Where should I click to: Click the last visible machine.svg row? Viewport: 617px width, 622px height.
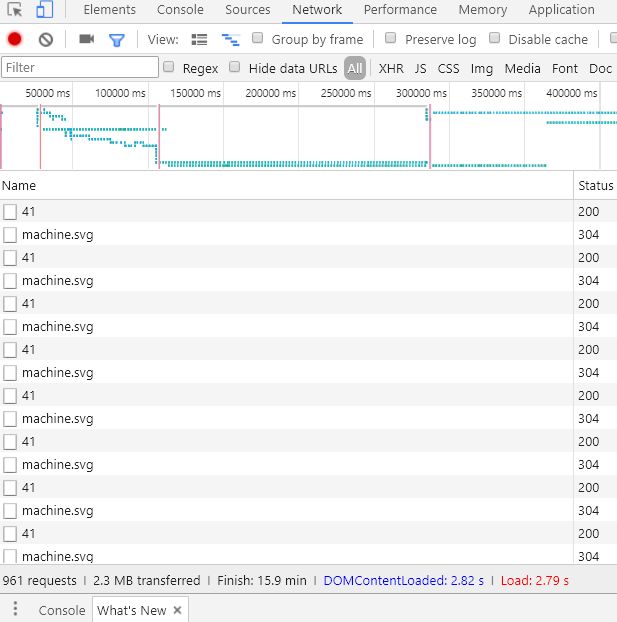pos(286,555)
